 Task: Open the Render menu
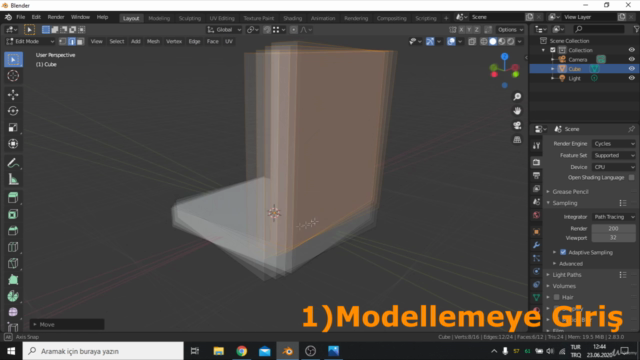point(56,17)
